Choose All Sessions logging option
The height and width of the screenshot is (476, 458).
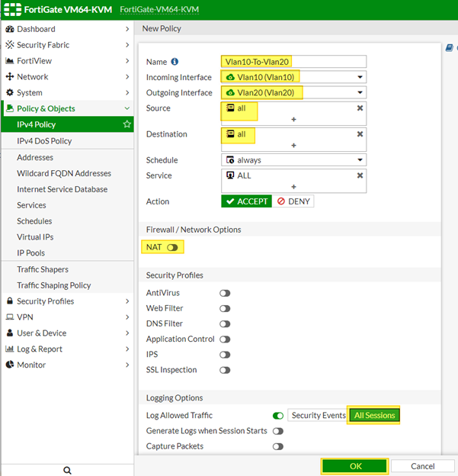pyautogui.click(x=375, y=415)
